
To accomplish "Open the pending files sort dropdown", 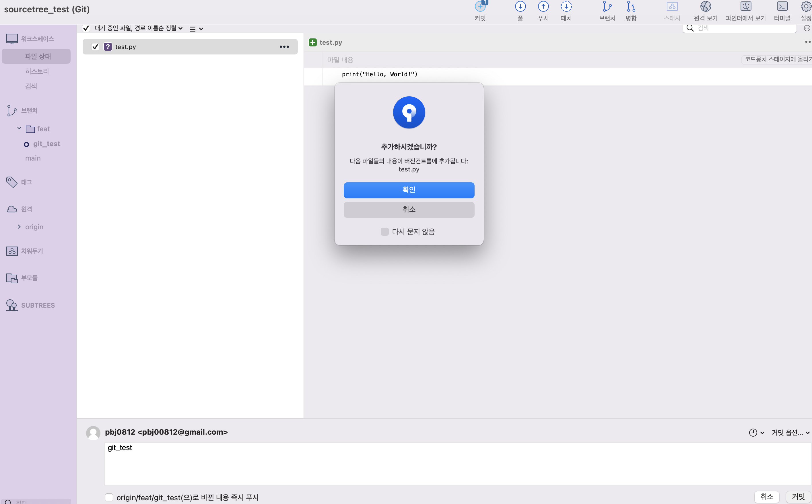I will [139, 28].
